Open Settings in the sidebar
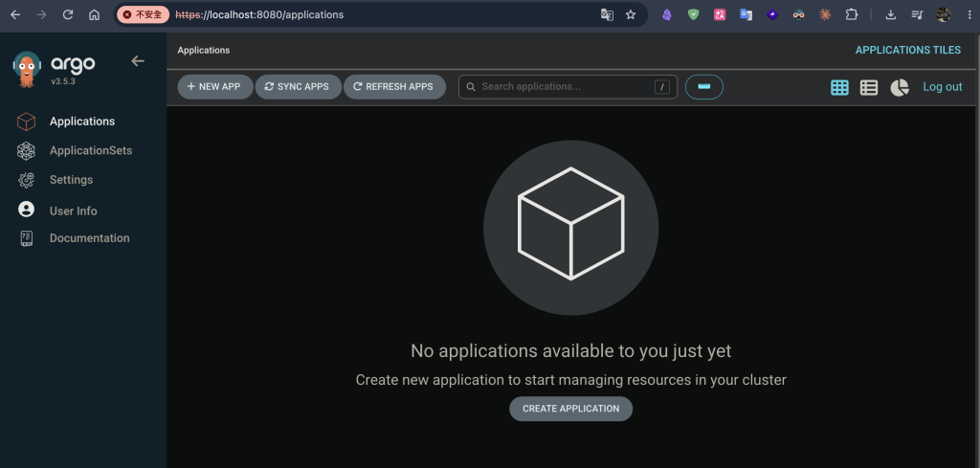980x468 pixels. (71, 180)
